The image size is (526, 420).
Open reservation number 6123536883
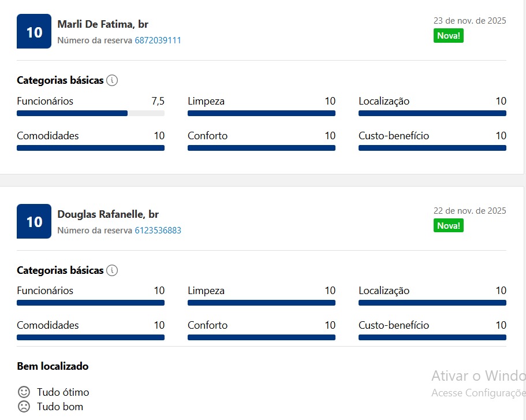pos(158,231)
